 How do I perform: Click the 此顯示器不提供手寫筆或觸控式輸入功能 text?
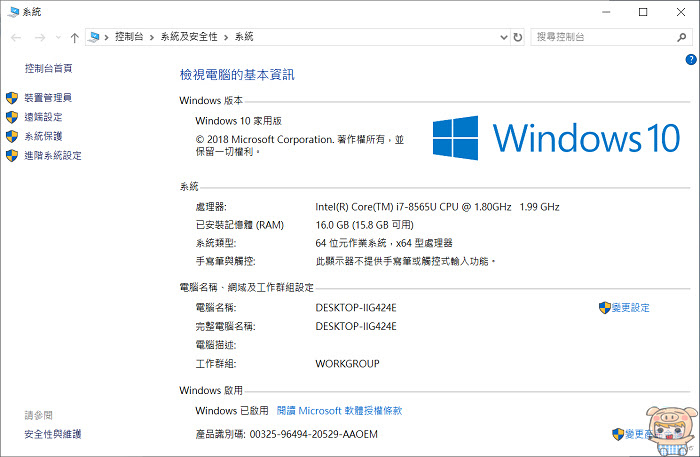405,261
